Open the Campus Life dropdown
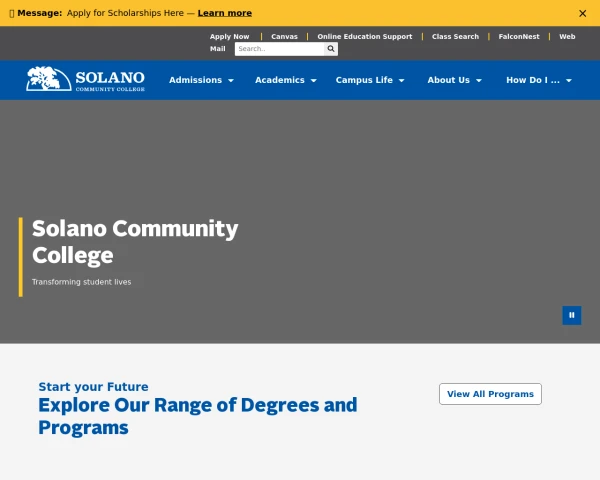600x480 pixels. (x=370, y=80)
